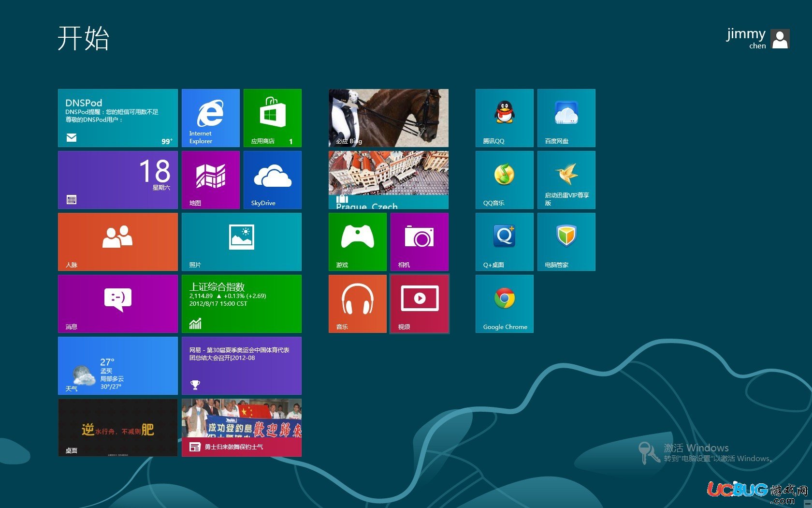Launch Internet Explorer tile
The height and width of the screenshot is (508, 812).
pyautogui.click(x=211, y=118)
